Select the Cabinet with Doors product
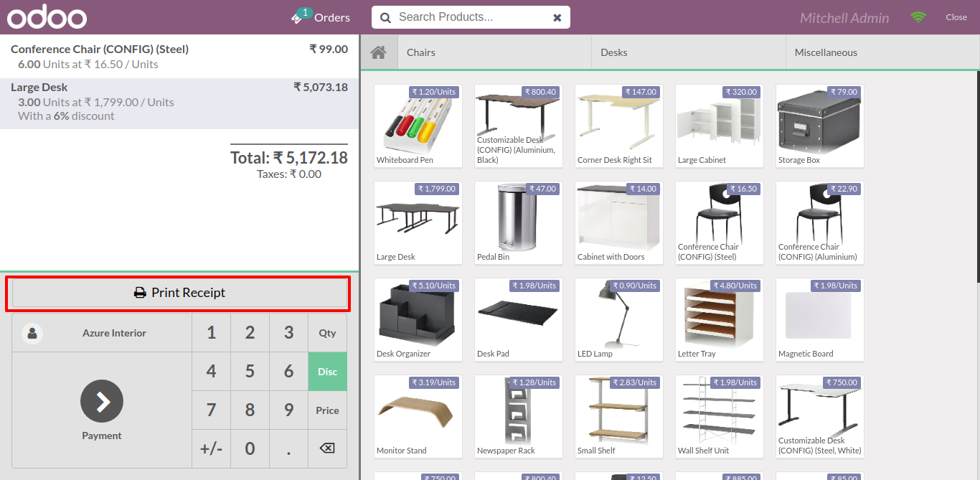Image resolution: width=980 pixels, height=480 pixels. pos(619,223)
